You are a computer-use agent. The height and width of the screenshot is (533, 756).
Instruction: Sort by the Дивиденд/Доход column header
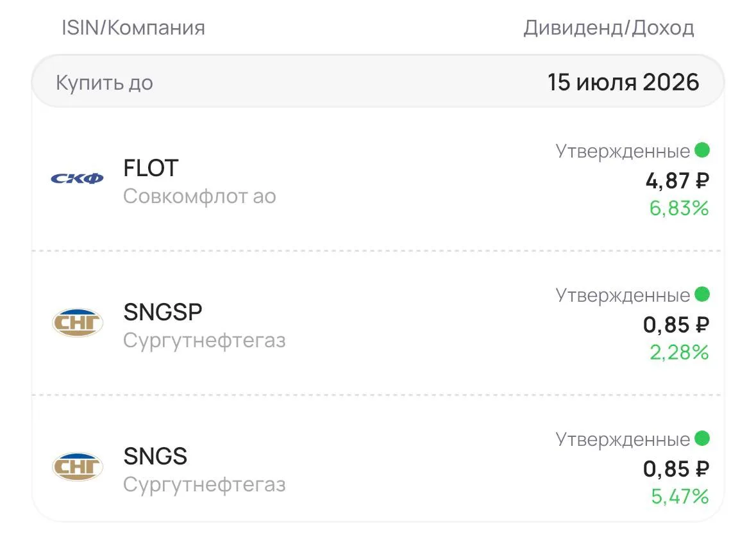609,28
